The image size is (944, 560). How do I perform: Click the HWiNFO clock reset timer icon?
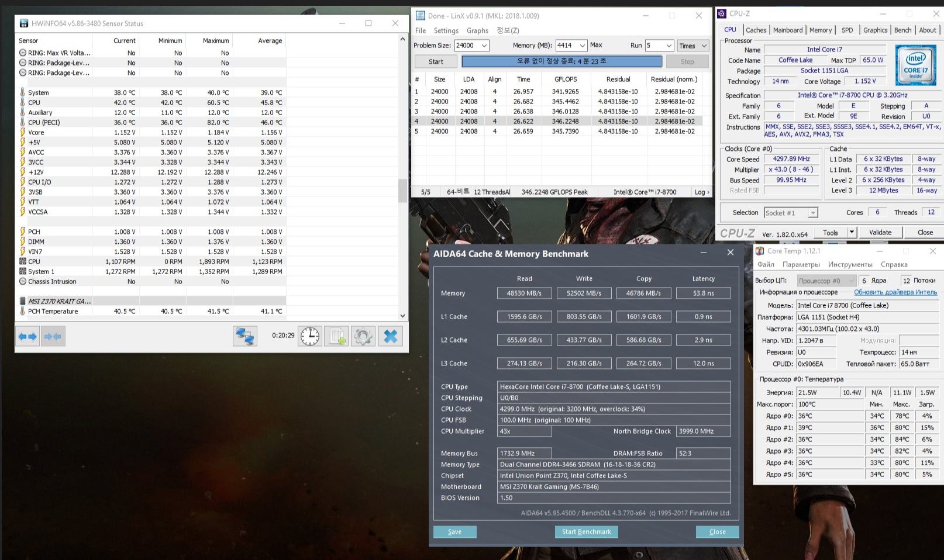310,336
